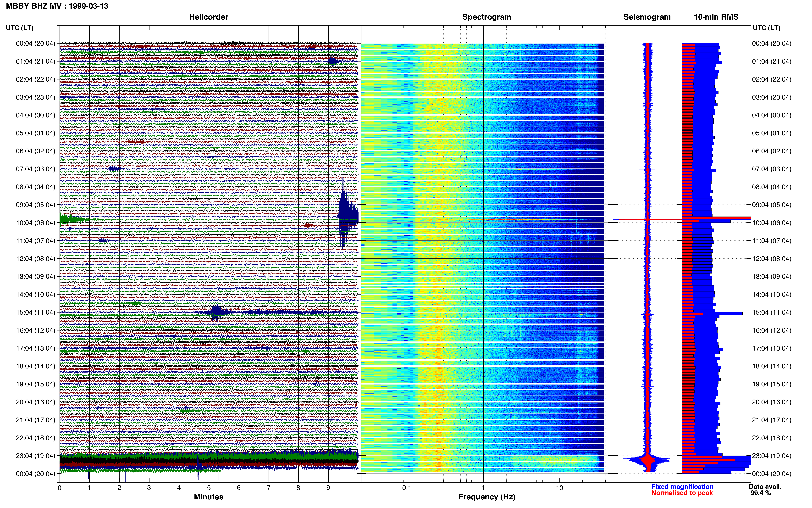Click left time label '11:04 (07:04)'

pyautogui.click(x=36, y=240)
